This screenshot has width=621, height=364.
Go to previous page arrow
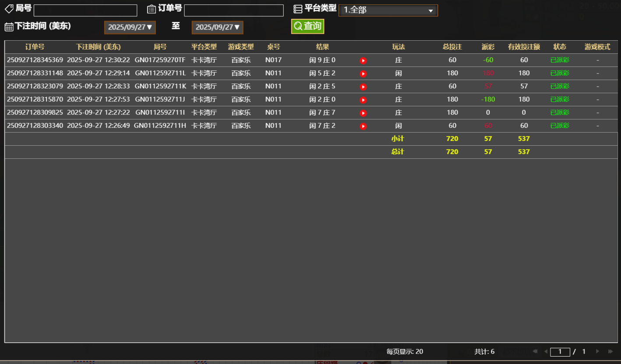click(546, 351)
